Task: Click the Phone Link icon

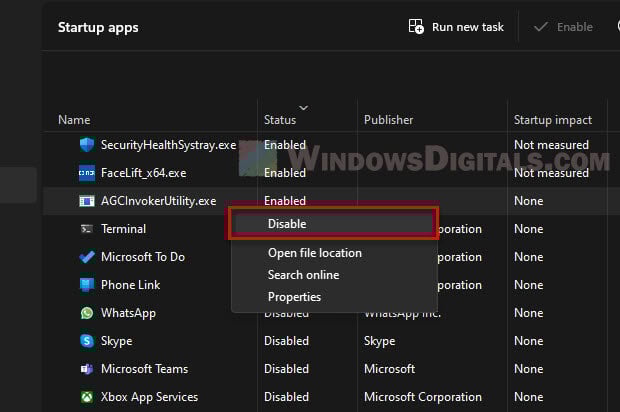Action: pos(87,285)
